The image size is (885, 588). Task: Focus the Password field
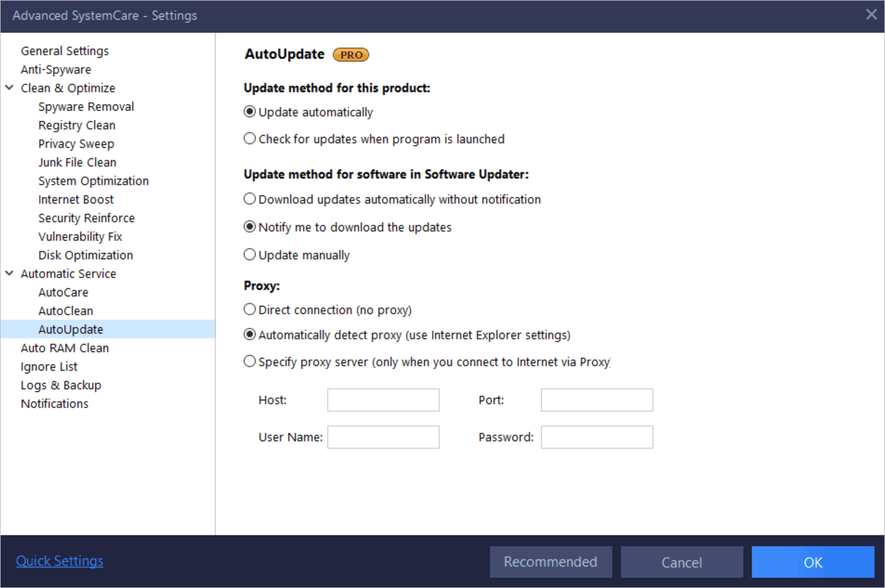tap(597, 437)
